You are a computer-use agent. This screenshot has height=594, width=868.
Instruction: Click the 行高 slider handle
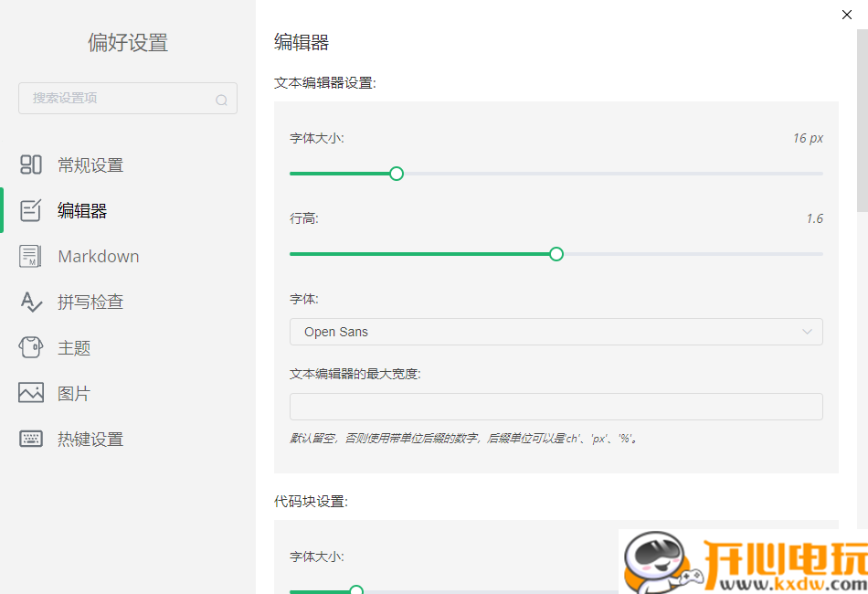[x=556, y=254]
